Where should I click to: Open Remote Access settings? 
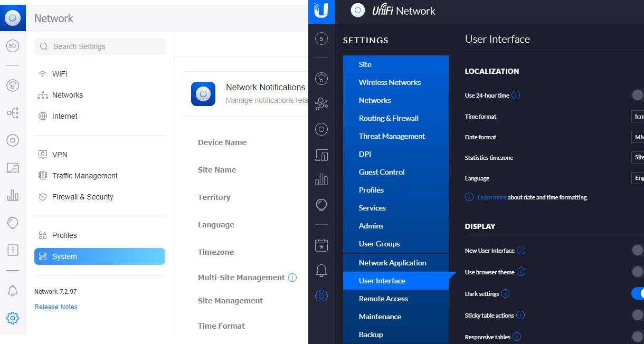(x=396, y=299)
